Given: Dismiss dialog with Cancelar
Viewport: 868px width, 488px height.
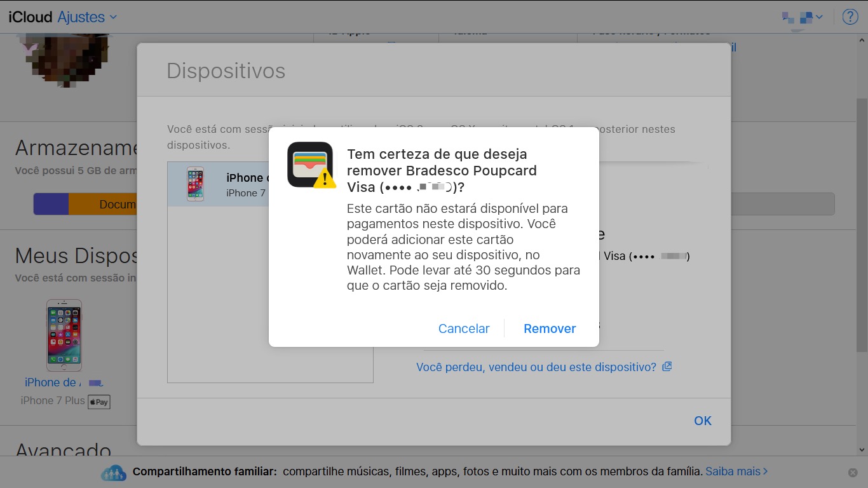Looking at the screenshot, I should (464, 329).
